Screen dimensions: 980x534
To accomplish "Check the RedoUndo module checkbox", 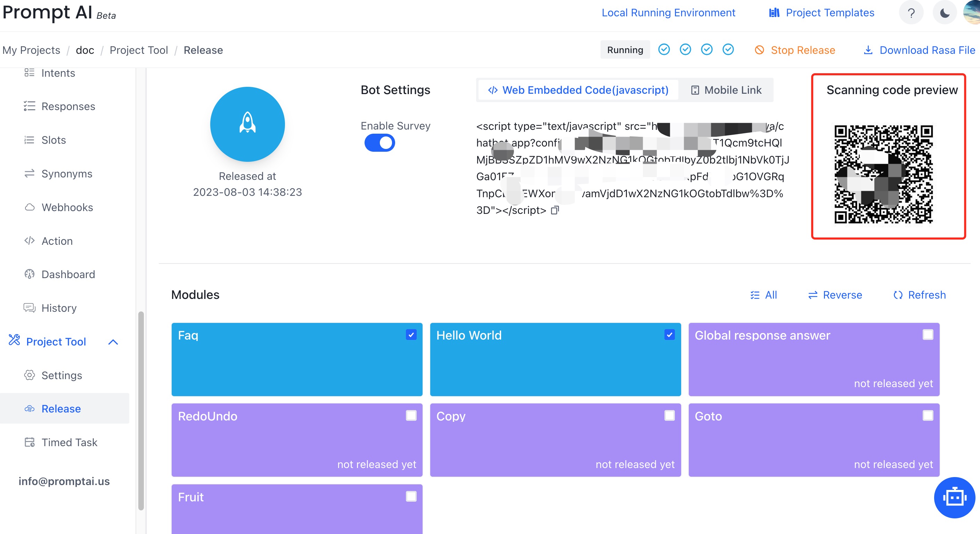I will click(411, 415).
